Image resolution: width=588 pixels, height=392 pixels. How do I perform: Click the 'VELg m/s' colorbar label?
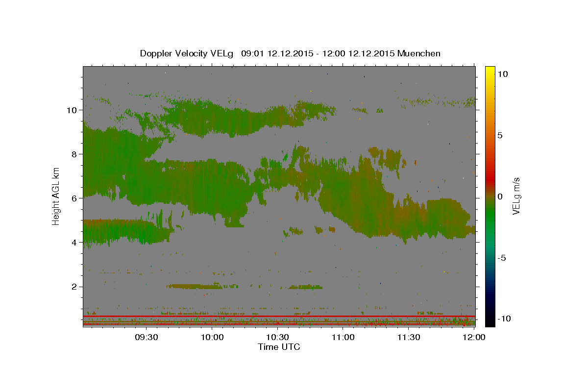[516, 196]
